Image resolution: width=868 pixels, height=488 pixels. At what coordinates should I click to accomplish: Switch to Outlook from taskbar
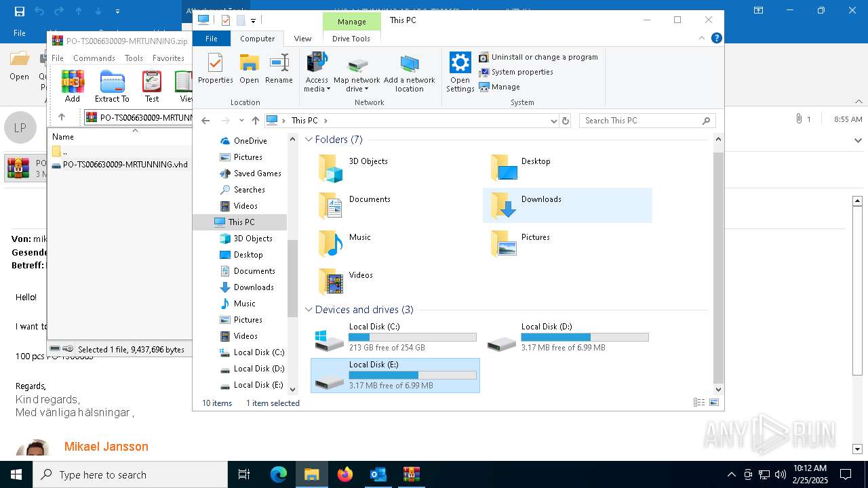(x=378, y=474)
